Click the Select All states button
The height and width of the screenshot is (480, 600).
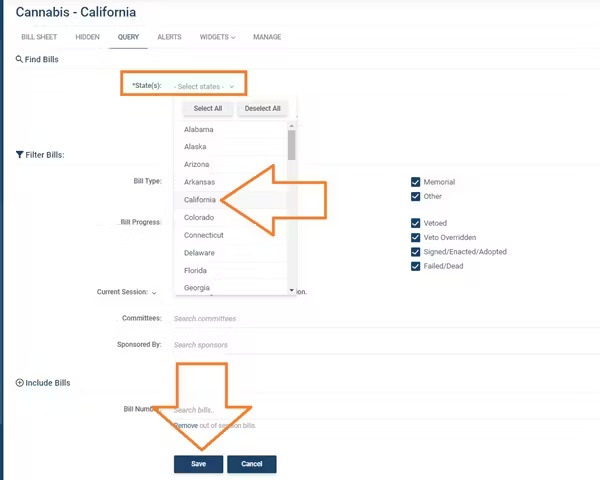coord(207,108)
